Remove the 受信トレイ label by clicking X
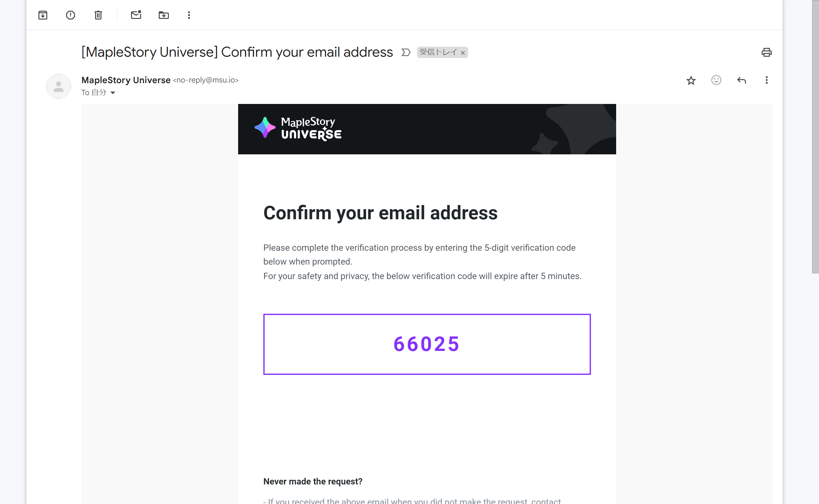The image size is (819, 504). [x=463, y=53]
